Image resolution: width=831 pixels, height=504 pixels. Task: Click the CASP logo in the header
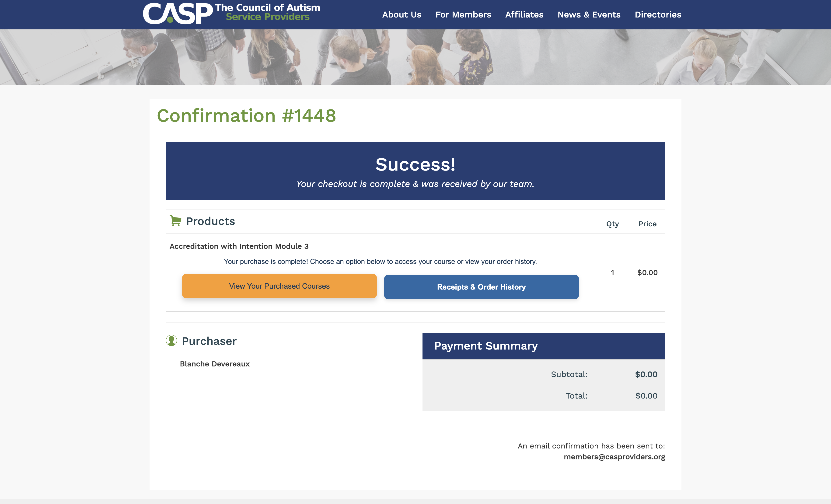(178, 13)
